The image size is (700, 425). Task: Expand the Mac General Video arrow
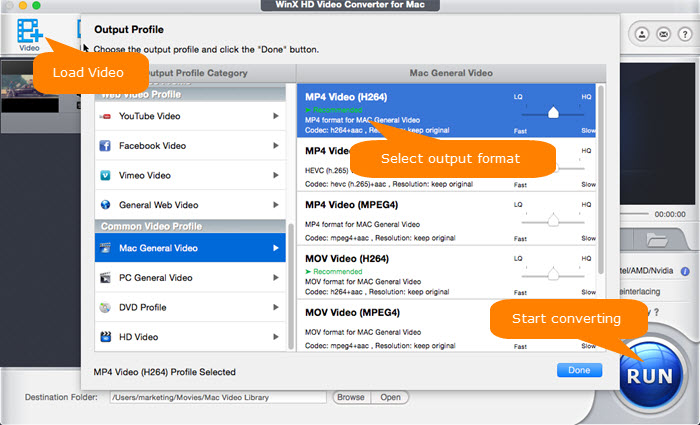[276, 248]
